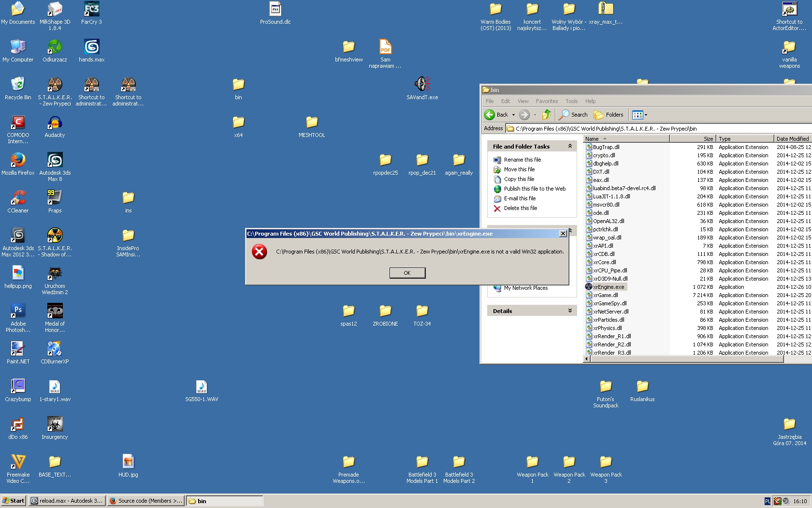Select the Adobe Photoshop desktop icon
Screen dimensions: 812x508
(18, 318)
